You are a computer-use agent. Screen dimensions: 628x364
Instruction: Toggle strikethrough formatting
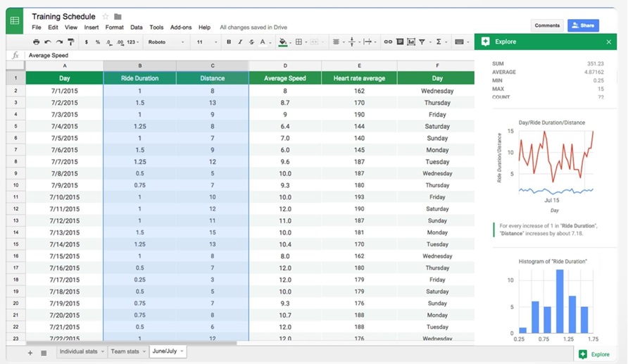pyautogui.click(x=251, y=42)
